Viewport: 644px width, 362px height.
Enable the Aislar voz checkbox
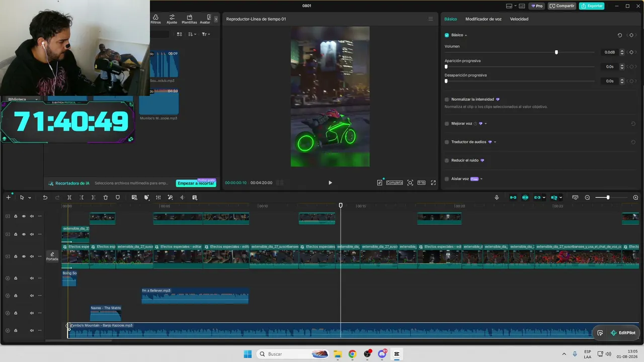(447, 179)
